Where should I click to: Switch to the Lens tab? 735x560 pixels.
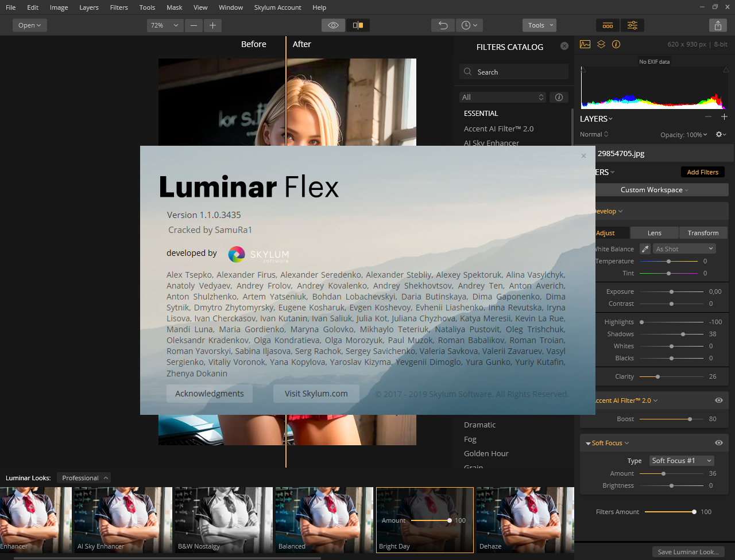click(655, 233)
